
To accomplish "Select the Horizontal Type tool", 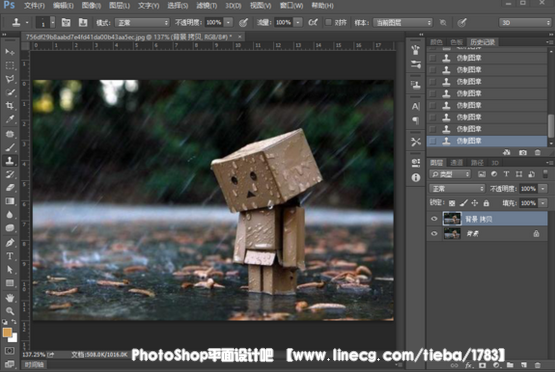I will (10, 256).
